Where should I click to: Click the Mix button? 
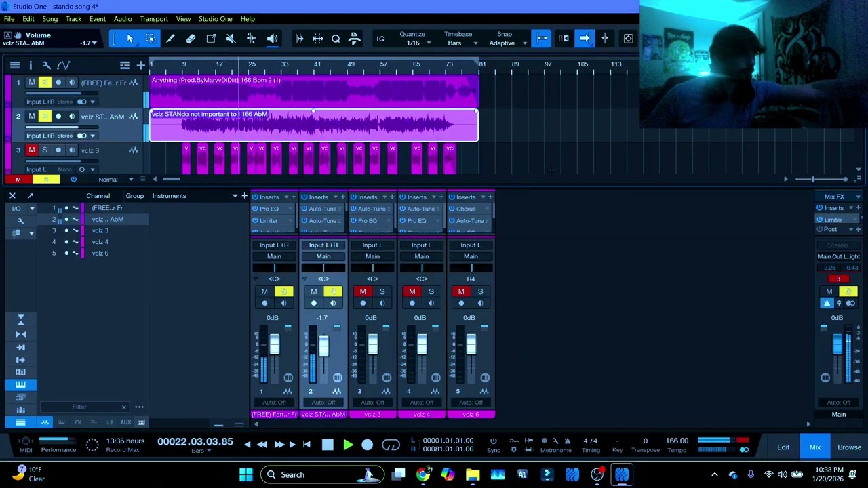(x=814, y=447)
